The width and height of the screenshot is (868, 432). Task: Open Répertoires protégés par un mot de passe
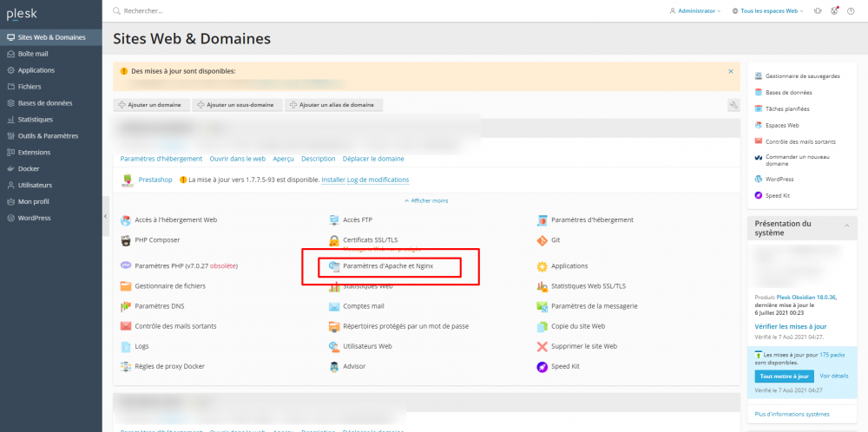pos(405,326)
